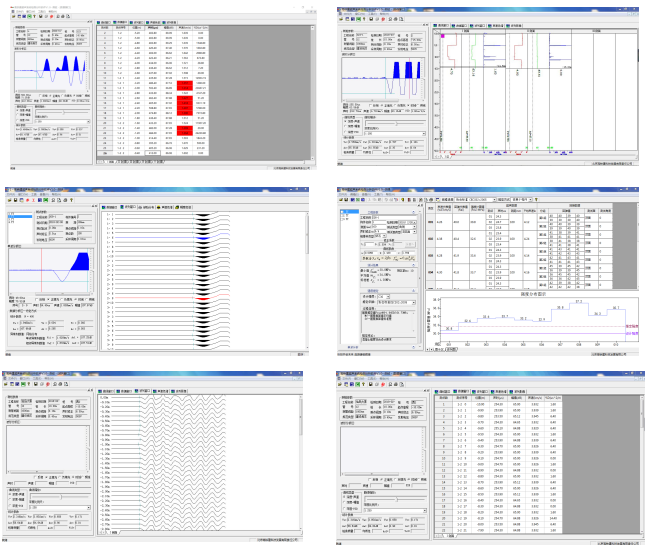The image size is (645, 555).
Task: Switch to second tab in red-cell table window
Action: (x=120, y=25)
